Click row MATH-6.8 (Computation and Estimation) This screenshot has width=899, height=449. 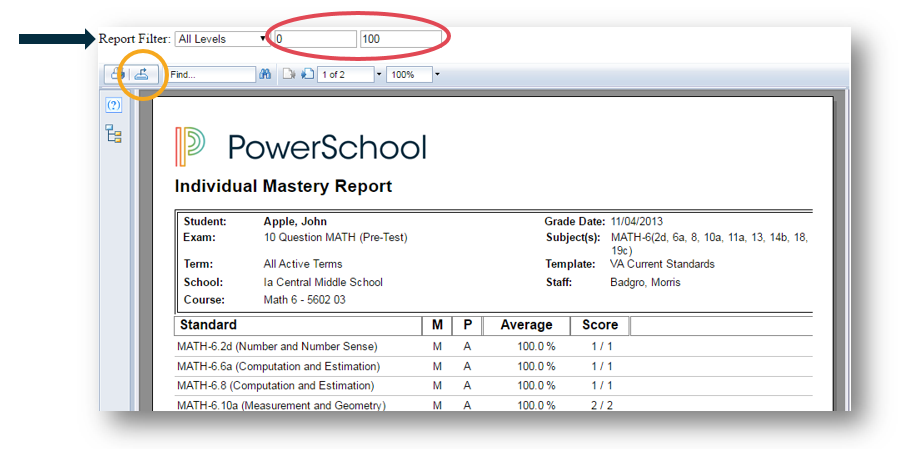(x=493, y=386)
